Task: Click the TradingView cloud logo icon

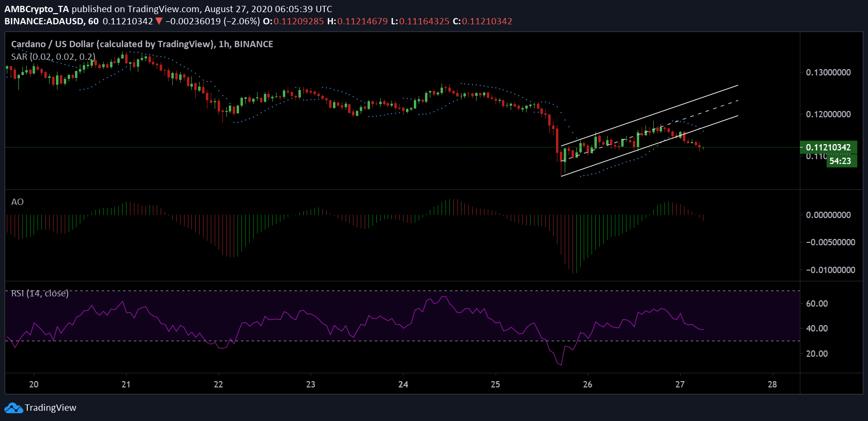Action: tap(14, 408)
